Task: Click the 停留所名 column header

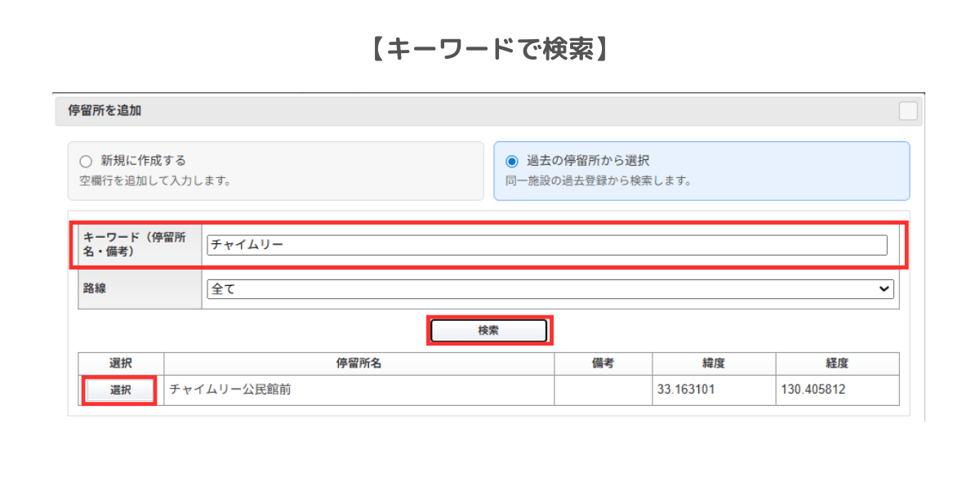Action: (359, 364)
